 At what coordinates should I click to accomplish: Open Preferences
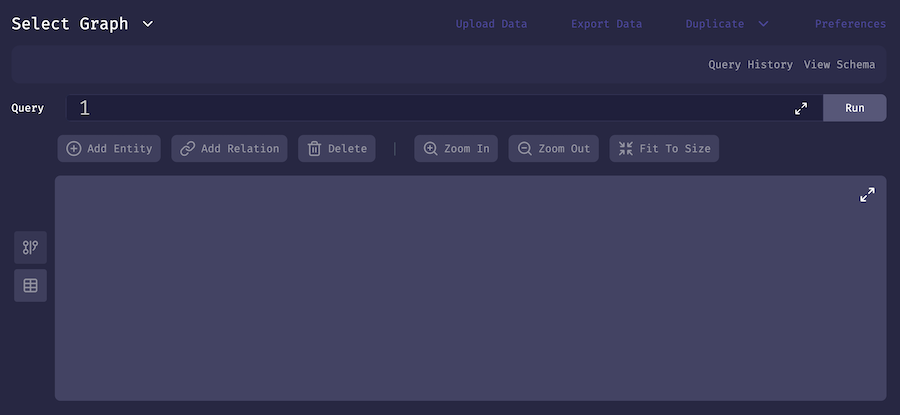[x=850, y=24]
